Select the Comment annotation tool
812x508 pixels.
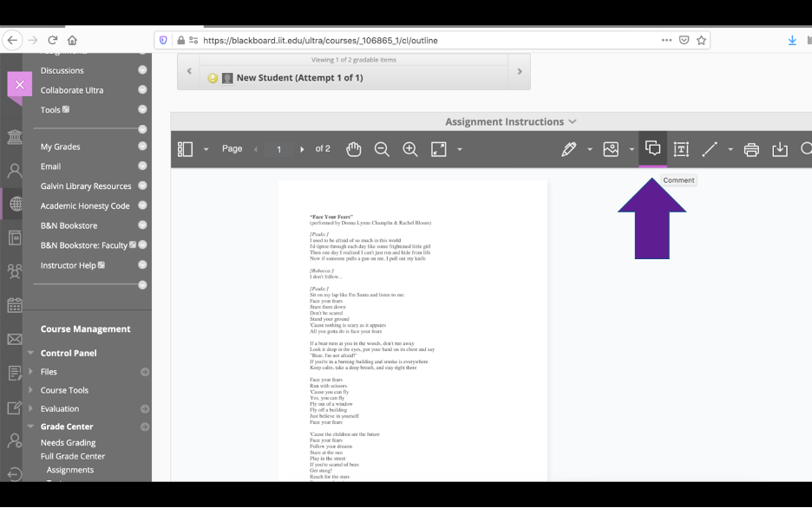[x=652, y=149]
